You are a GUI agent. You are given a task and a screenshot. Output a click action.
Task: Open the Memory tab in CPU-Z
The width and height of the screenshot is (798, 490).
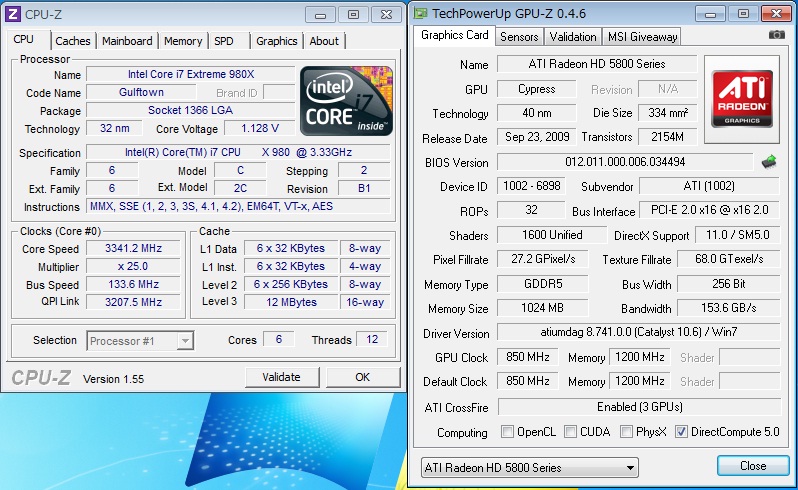[x=183, y=41]
